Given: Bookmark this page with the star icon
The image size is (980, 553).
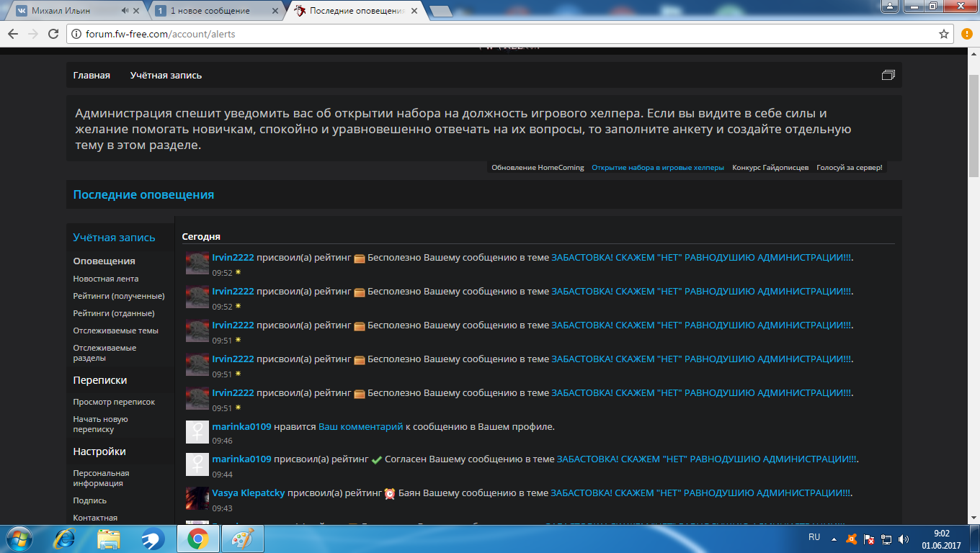Looking at the screenshot, I should pyautogui.click(x=944, y=34).
